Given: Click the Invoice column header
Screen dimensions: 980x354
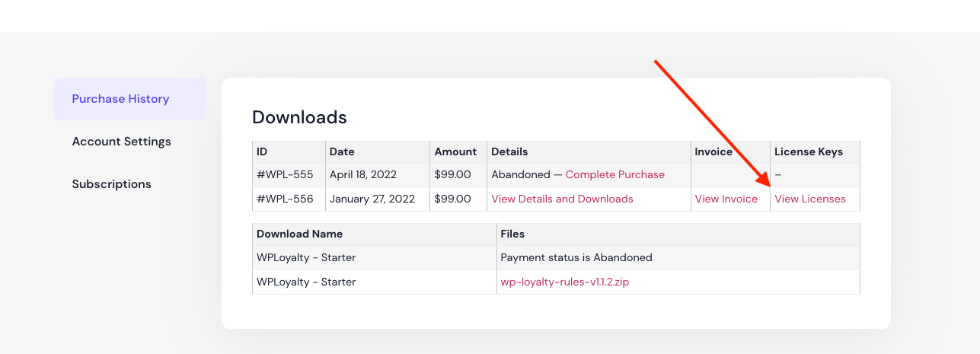Looking at the screenshot, I should coord(713,151).
